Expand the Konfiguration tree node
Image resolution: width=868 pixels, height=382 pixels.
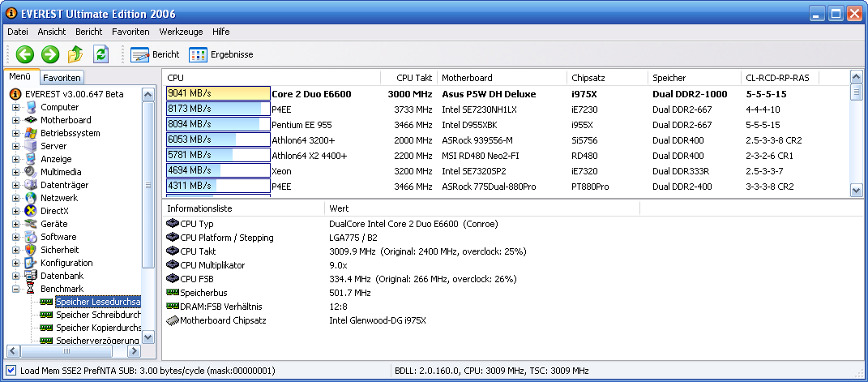coord(15,263)
